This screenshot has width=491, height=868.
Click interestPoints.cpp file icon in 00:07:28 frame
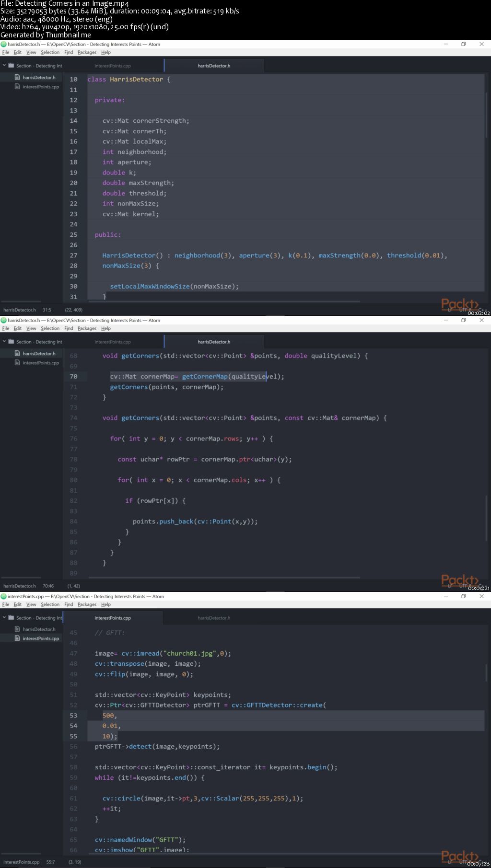[x=17, y=638]
